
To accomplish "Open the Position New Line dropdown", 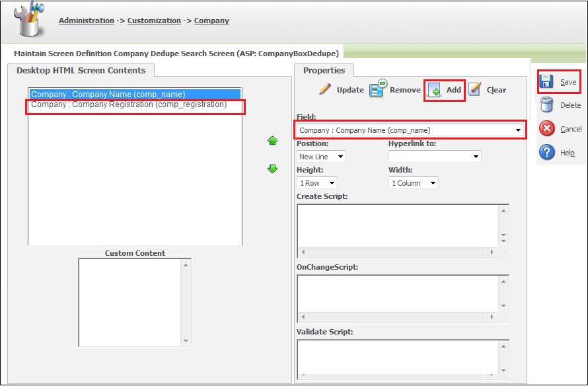I will [321, 157].
